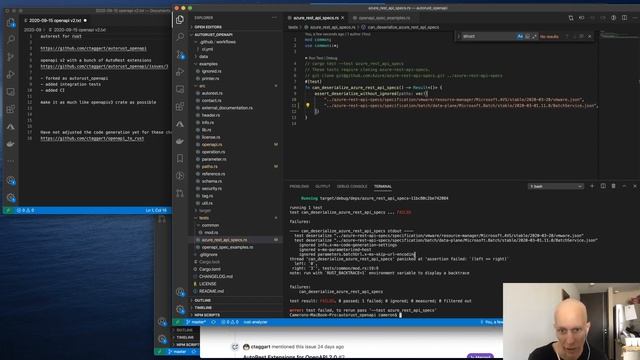Screen dimensions: 640x360
Task: Open Bookmarks view in front activity bar
Action: 180,158
